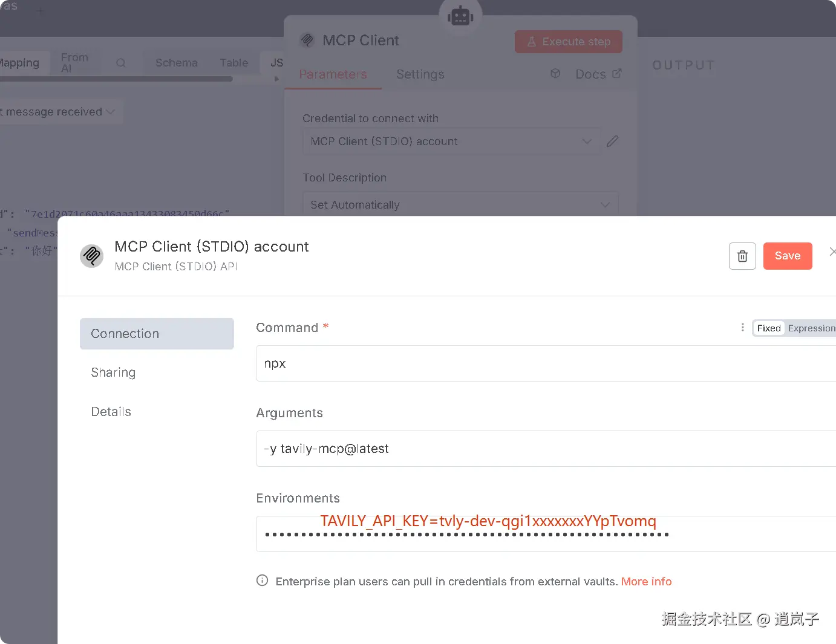Select the From AI tab

pos(74,63)
